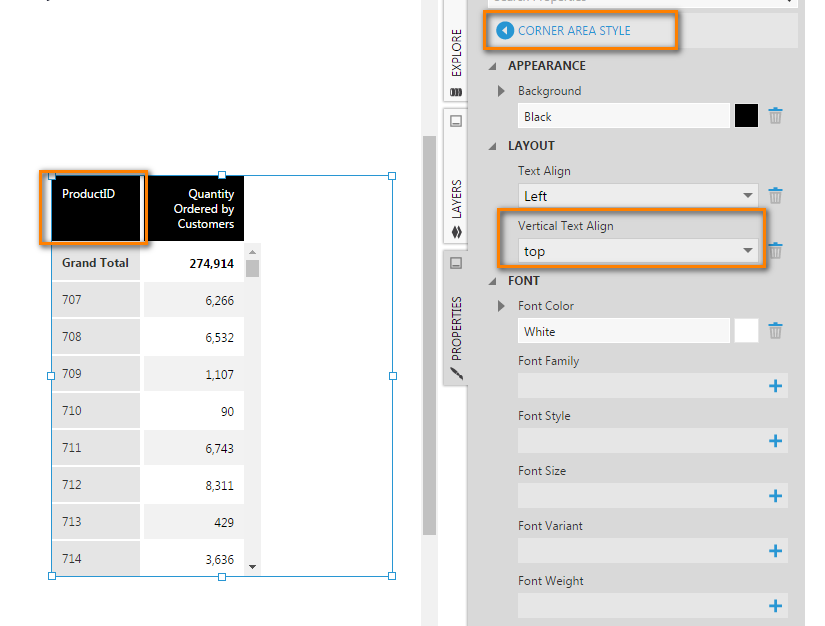Add a Font Style value

(775, 441)
